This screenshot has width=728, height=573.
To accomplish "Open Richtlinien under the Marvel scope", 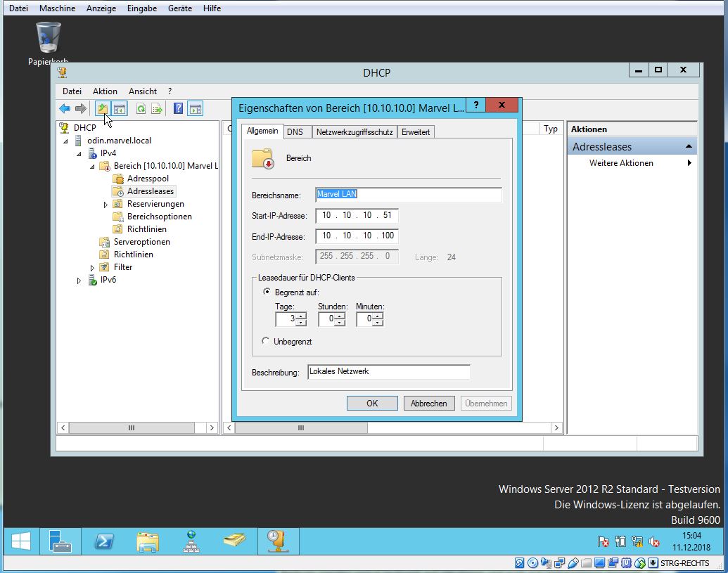I will (x=147, y=228).
